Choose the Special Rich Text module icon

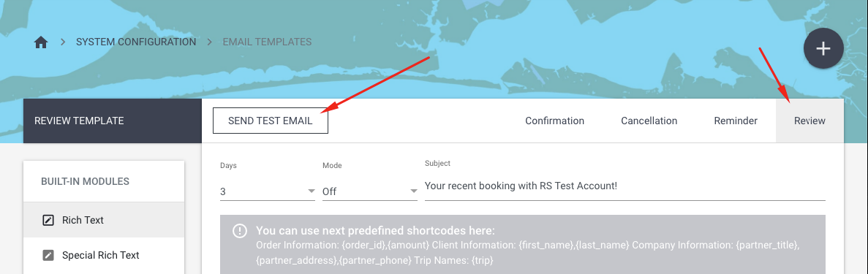tap(48, 255)
